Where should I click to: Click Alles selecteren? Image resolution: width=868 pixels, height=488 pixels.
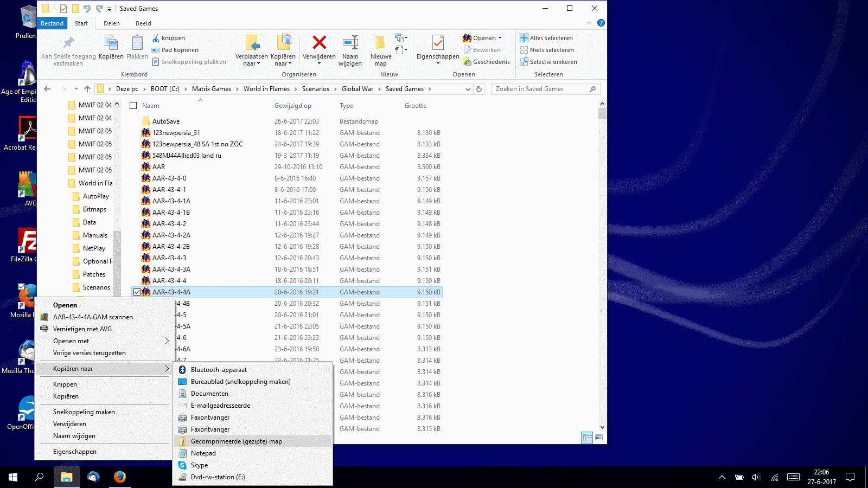click(546, 38)
